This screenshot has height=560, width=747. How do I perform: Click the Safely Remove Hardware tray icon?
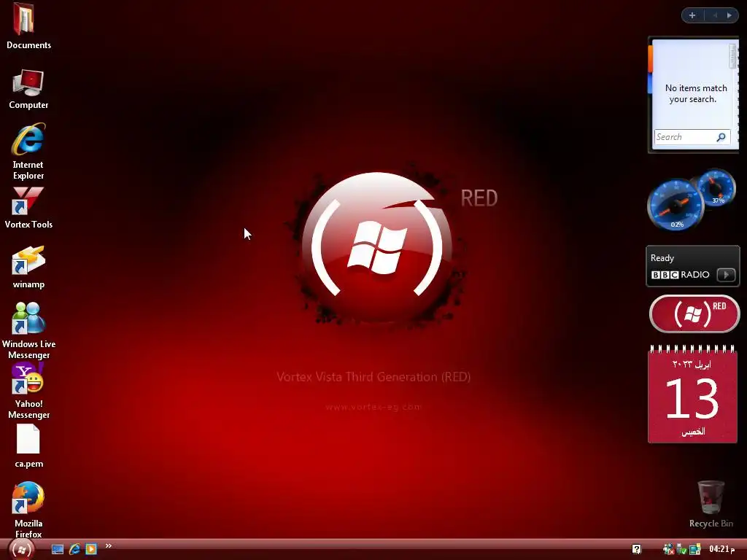[682, 550]
